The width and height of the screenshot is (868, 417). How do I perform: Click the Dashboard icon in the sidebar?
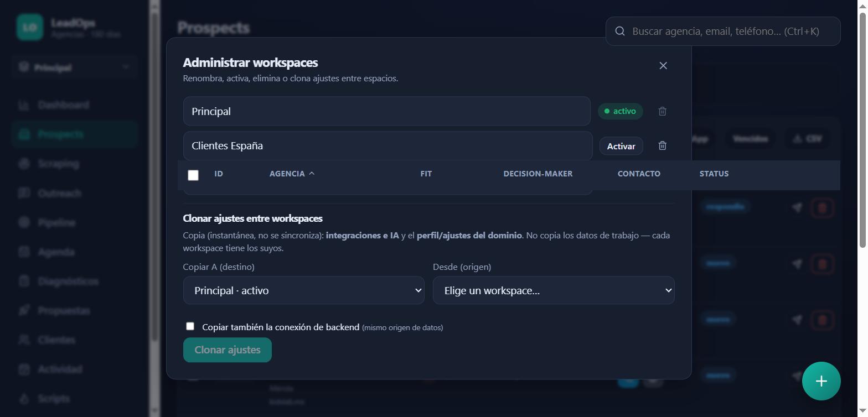(x=24, y=105)
